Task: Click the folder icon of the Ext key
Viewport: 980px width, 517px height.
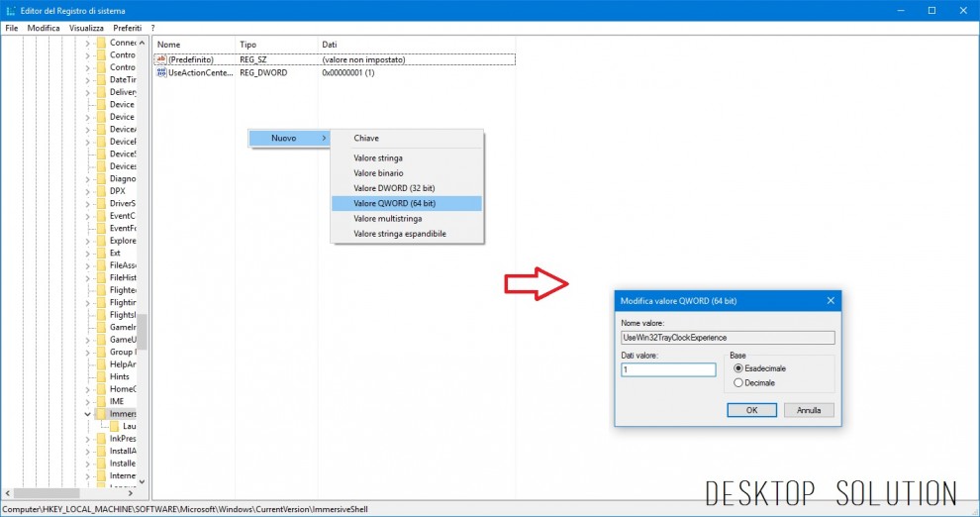Action: (101, 254)
